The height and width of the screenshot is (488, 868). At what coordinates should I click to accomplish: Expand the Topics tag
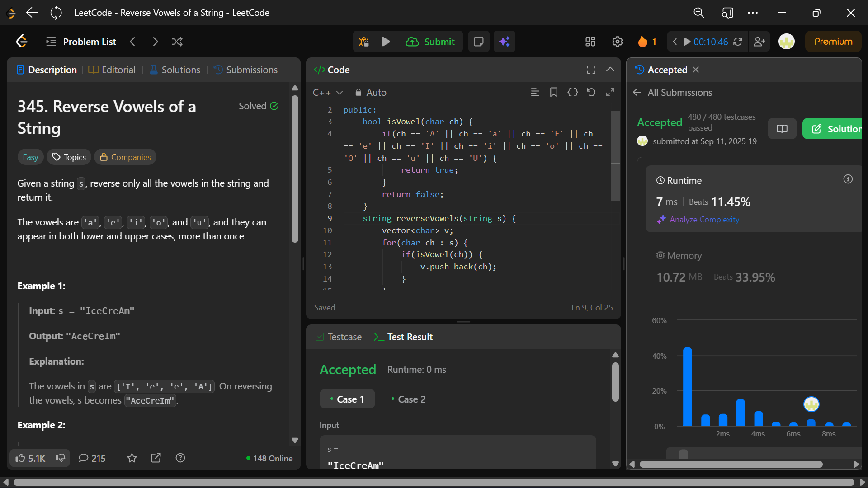tap(69, 157)
